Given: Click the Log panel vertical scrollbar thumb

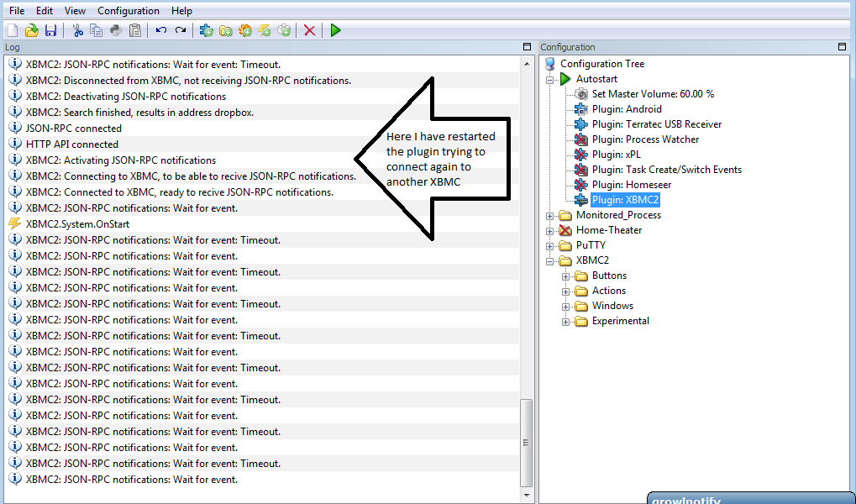Looking at the screenshot, I should (x=526, y=443).
